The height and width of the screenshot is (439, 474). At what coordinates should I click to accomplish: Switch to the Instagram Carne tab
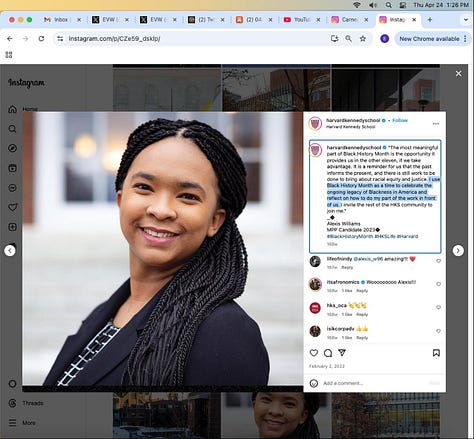[x=350, y=20]
